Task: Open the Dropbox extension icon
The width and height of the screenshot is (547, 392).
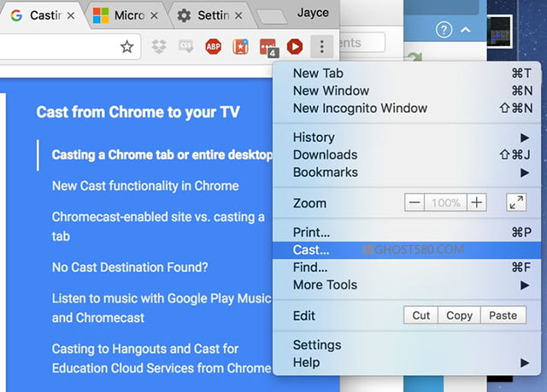Action: tap(159, 46)
